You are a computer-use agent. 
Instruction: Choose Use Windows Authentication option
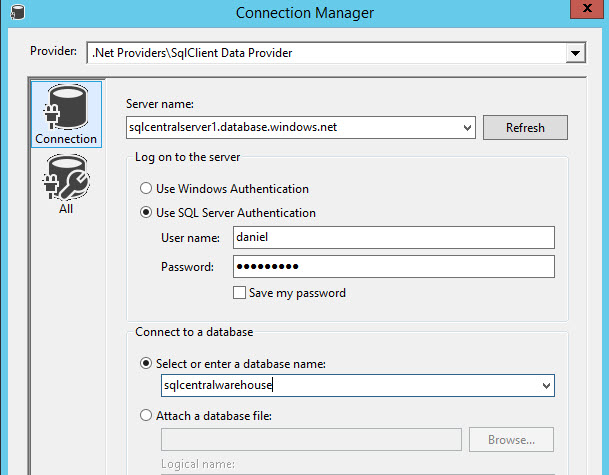coord(147,188)
